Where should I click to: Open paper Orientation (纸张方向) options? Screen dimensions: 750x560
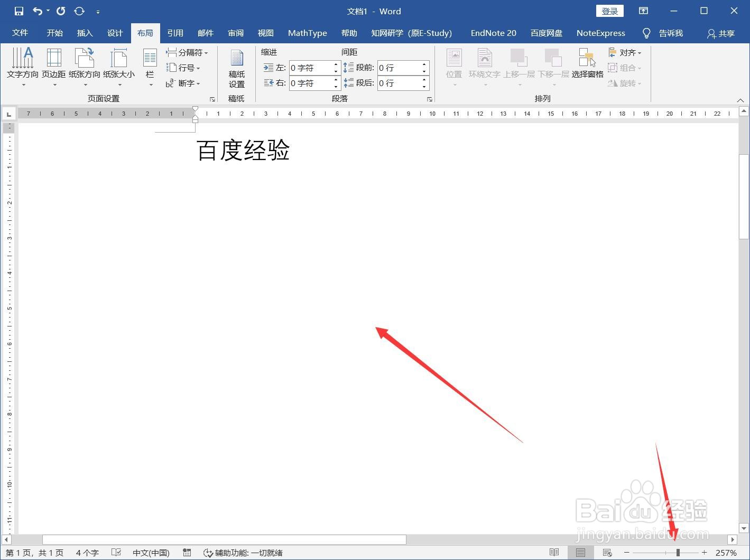[85, 68]
